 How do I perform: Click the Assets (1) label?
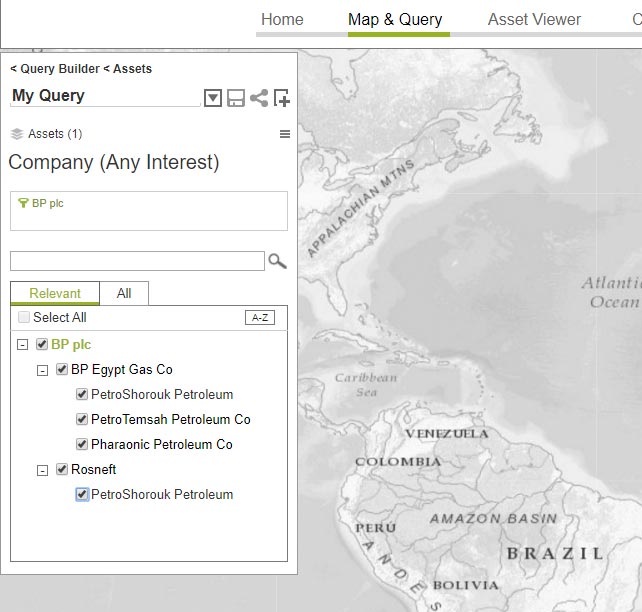click(55, 134)
